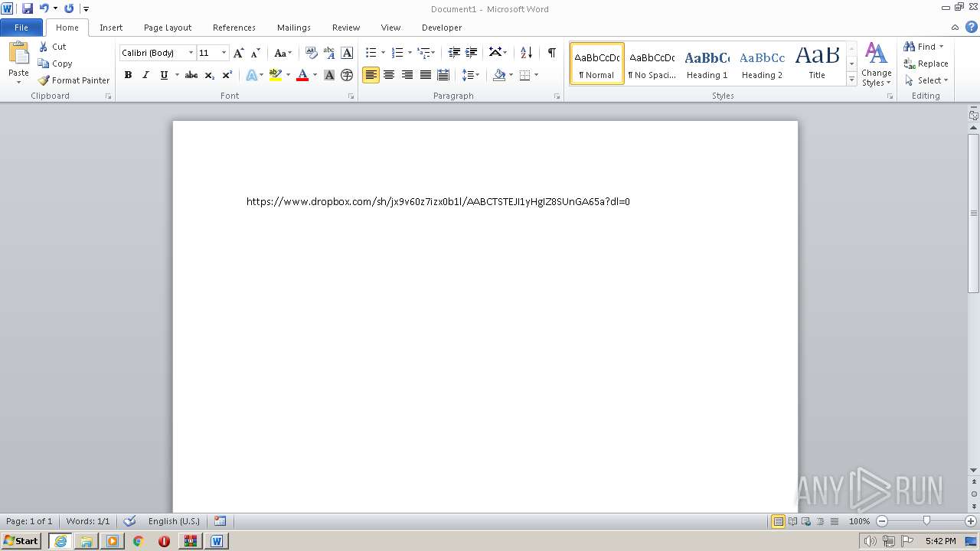Click the Replace button

tap(926, 64)
